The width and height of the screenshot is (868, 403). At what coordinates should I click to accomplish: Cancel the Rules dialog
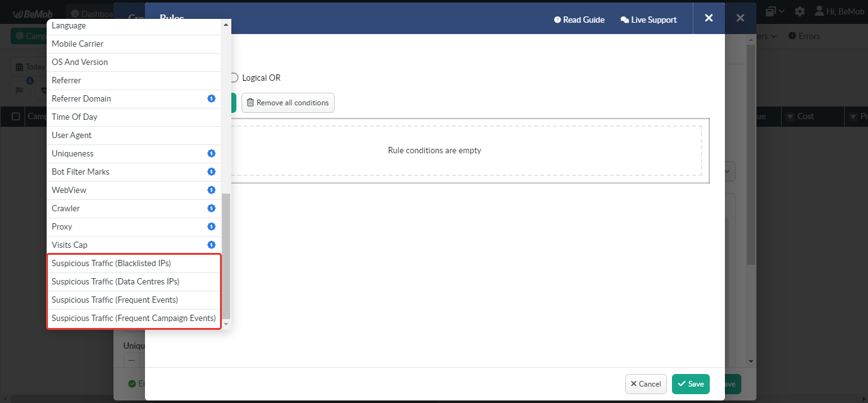click(x=646, y=384)
